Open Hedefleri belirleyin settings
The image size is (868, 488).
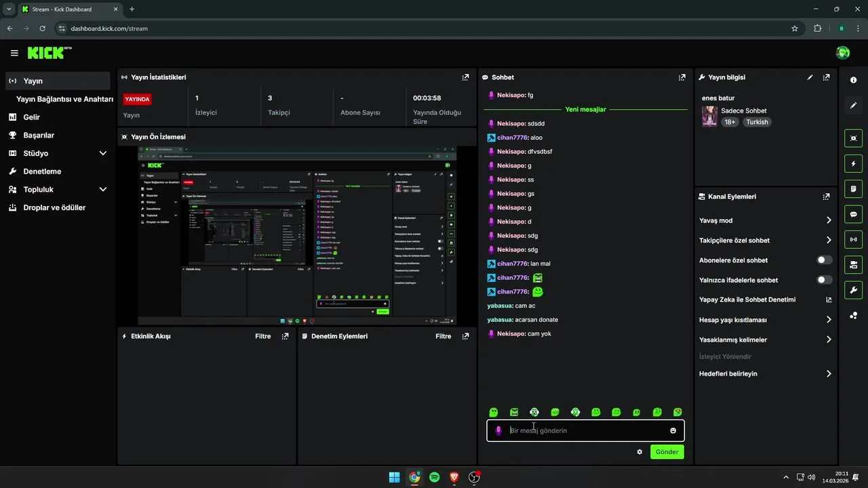pyautogui.click(x=766, y=373)
